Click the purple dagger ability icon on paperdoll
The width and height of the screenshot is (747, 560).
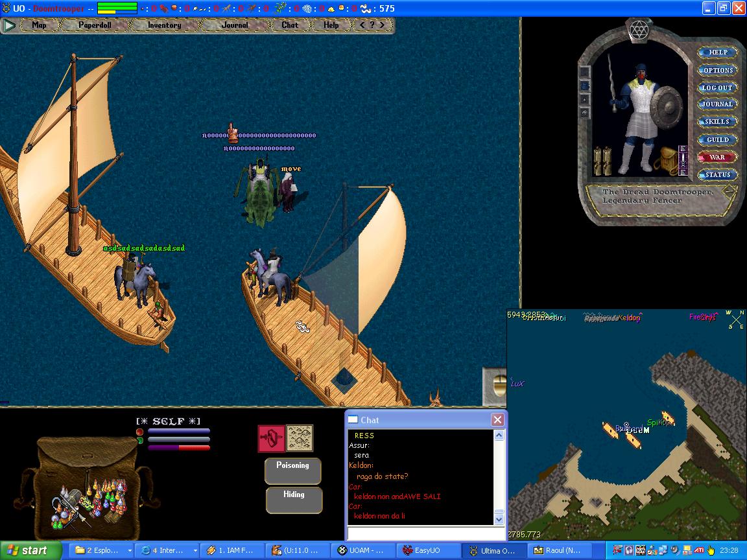point(683,161)
